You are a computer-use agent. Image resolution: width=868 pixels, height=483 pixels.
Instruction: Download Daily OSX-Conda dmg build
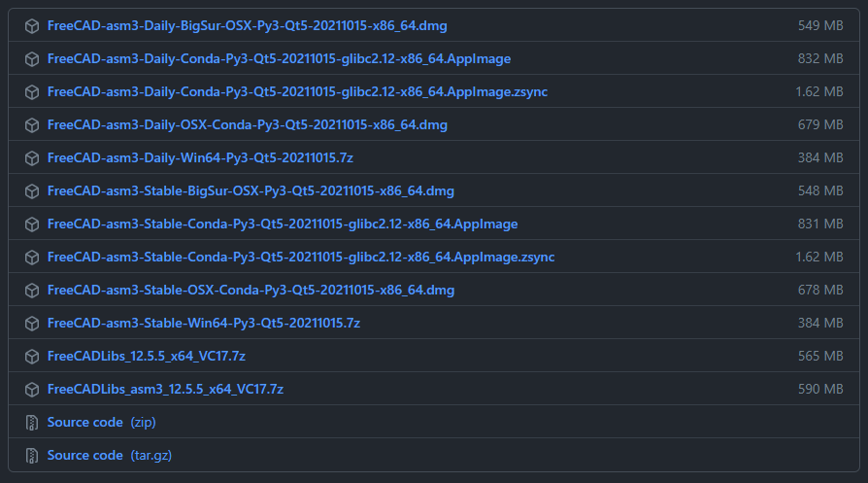[x=247, y=124]
